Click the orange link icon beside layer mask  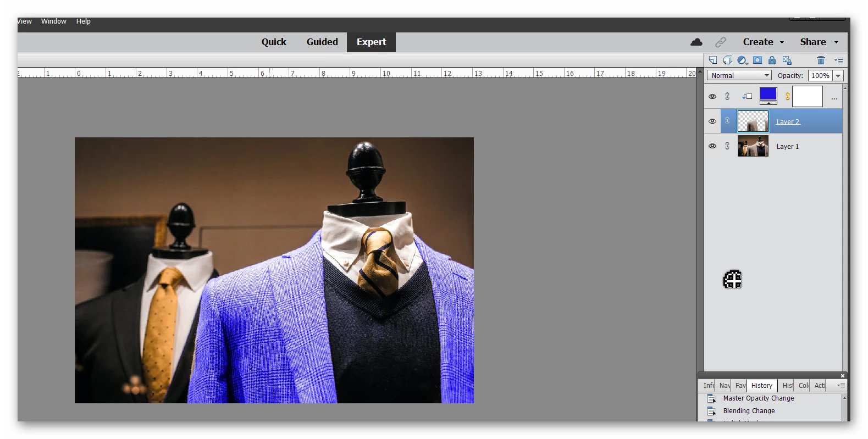[787, 96]
